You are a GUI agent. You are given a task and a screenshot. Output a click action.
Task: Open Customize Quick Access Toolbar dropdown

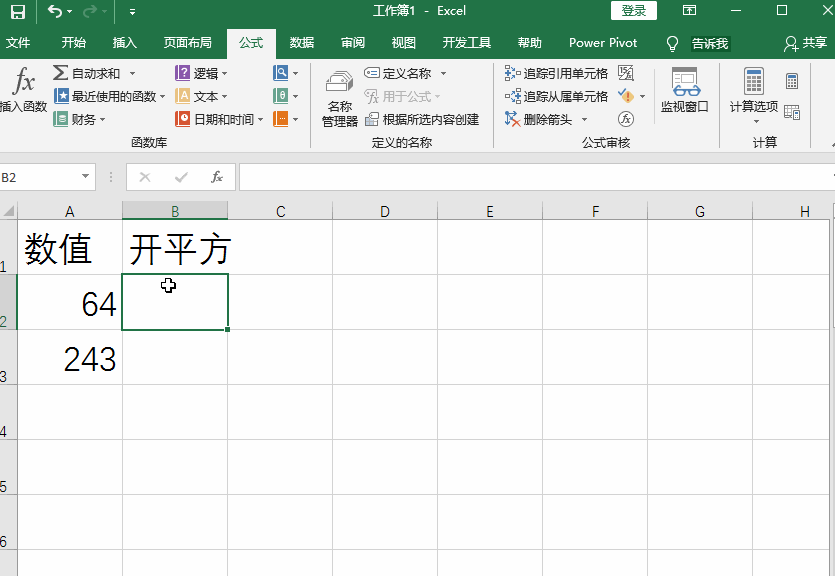tap(132, 11)
